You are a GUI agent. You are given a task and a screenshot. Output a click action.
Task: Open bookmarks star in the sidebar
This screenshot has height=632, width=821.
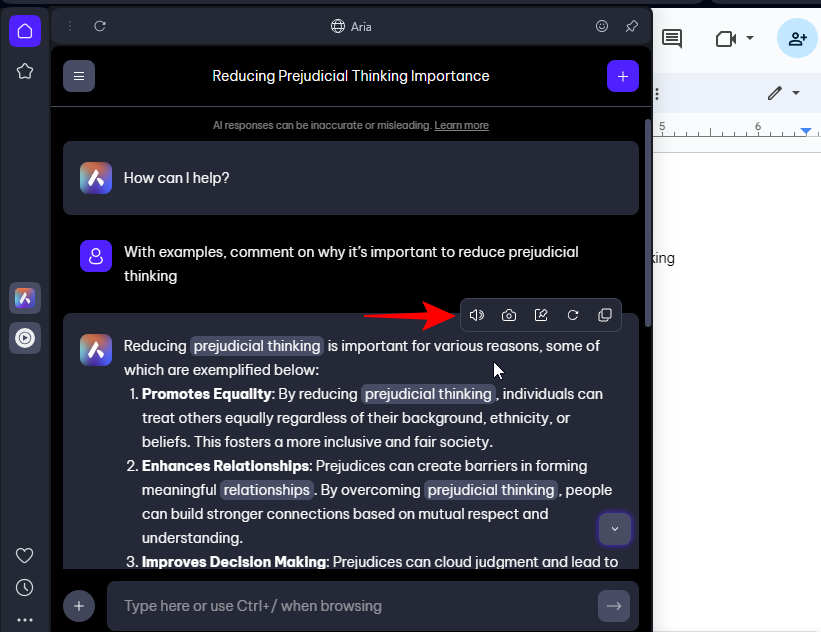(x=25, y=71)
